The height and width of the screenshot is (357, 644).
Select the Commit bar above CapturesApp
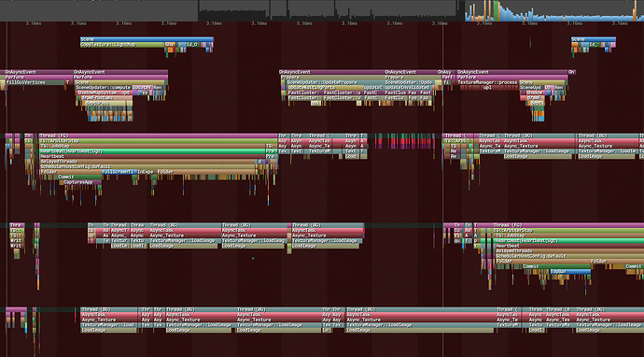click(x=79, y=178)
